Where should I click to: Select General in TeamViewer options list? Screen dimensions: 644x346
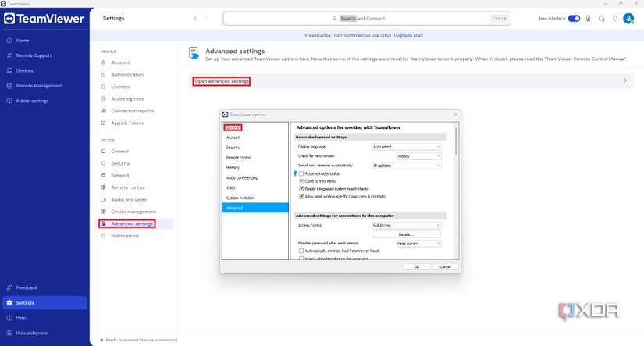click(x=233, y=128)
